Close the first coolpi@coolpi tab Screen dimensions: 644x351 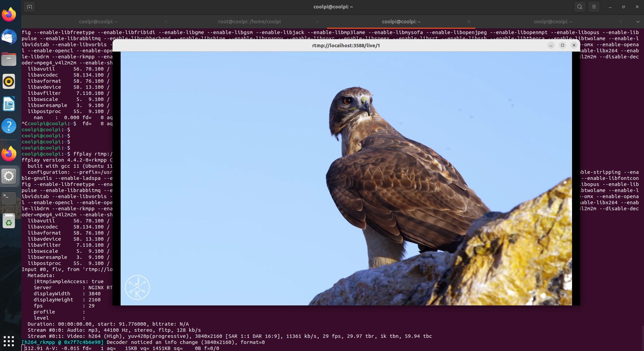166,22
